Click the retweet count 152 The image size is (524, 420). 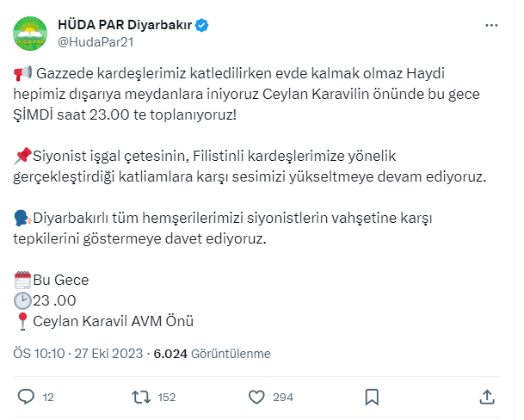(x=166, y=398)
